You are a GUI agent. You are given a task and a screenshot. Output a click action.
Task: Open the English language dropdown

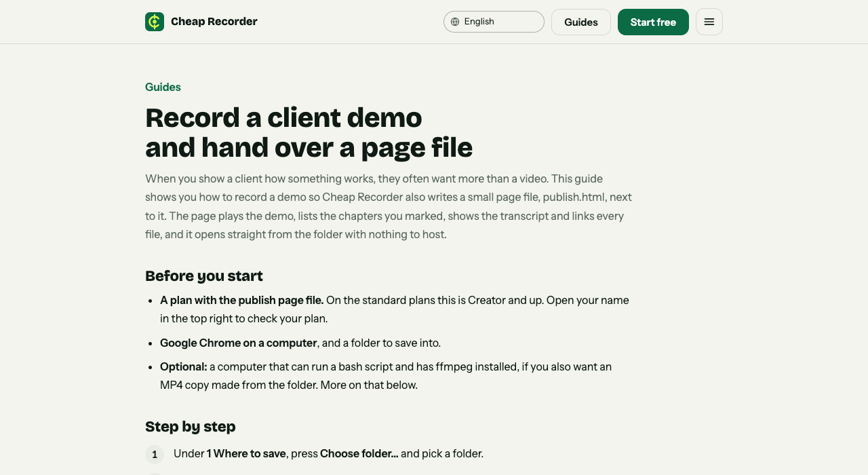point(494,22)
